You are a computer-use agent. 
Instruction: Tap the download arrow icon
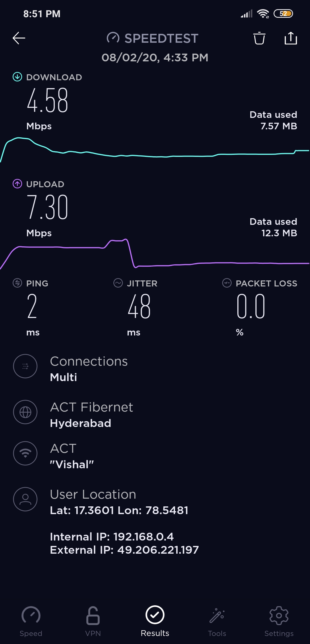click(17, 77)
